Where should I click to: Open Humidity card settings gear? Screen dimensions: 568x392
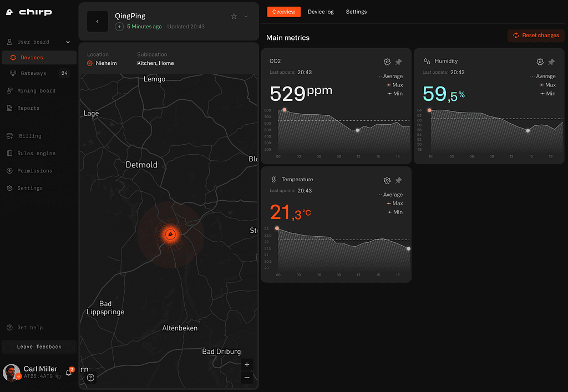coord(540,62)
